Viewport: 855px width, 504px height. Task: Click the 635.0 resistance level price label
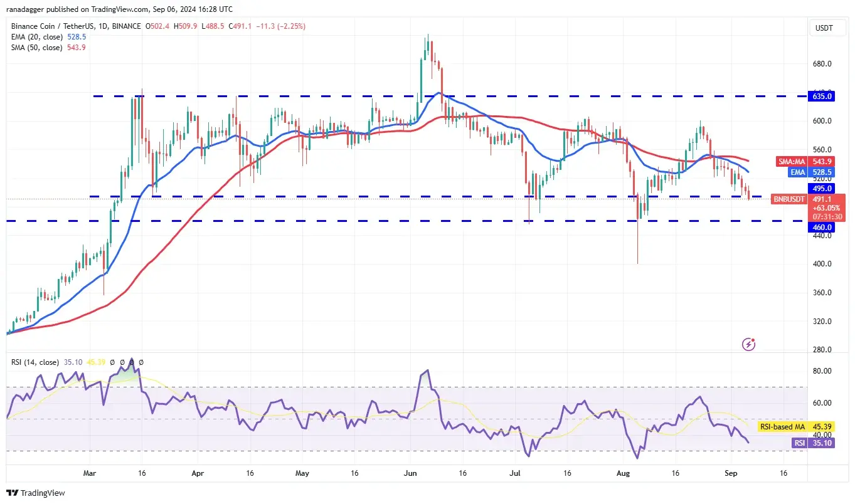click(x=821, y=96)
